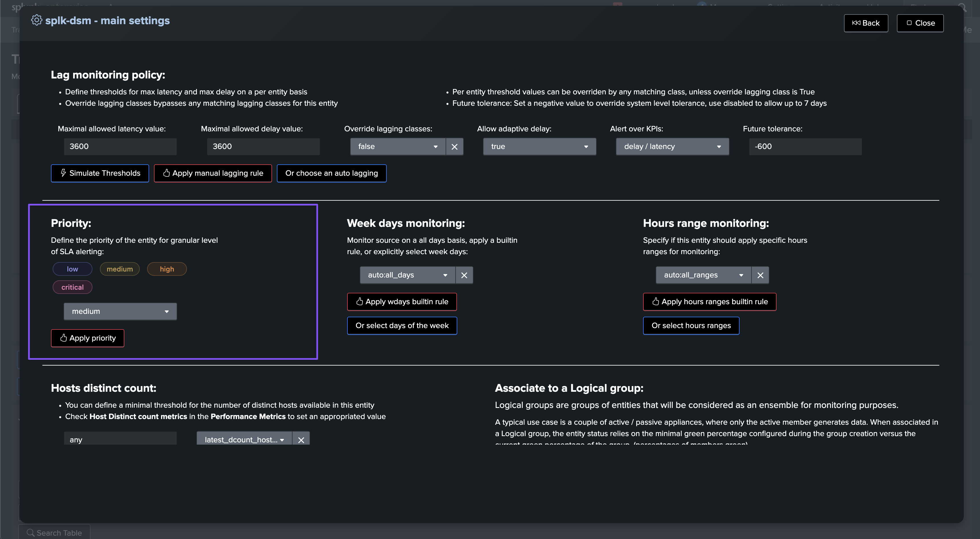This screenshot has width=980, height=539.
Task: Click the gear icon beside splk-dsm title
Action: tap(36, 20)
